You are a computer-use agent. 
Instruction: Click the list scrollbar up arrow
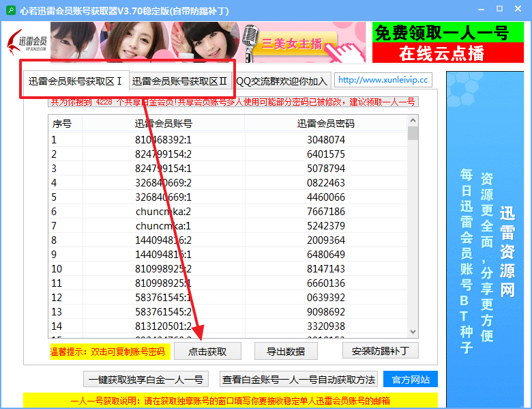413,121
